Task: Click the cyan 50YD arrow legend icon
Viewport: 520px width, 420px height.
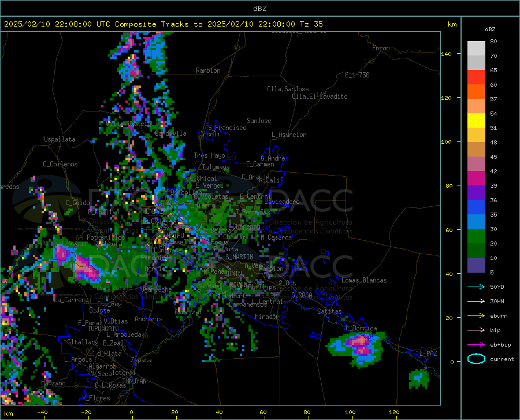Action: (x=476, y=287)
